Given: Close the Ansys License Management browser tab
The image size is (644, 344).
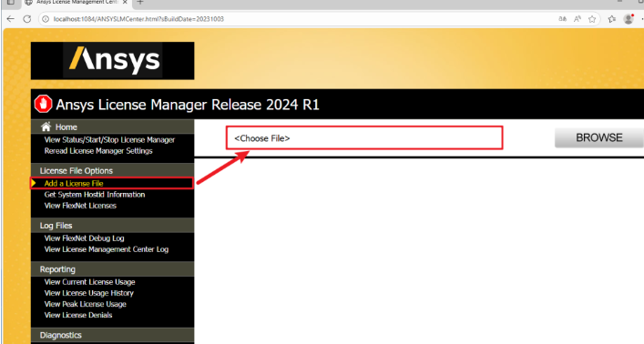Looking at the screenshot, I should coord(125,2).
